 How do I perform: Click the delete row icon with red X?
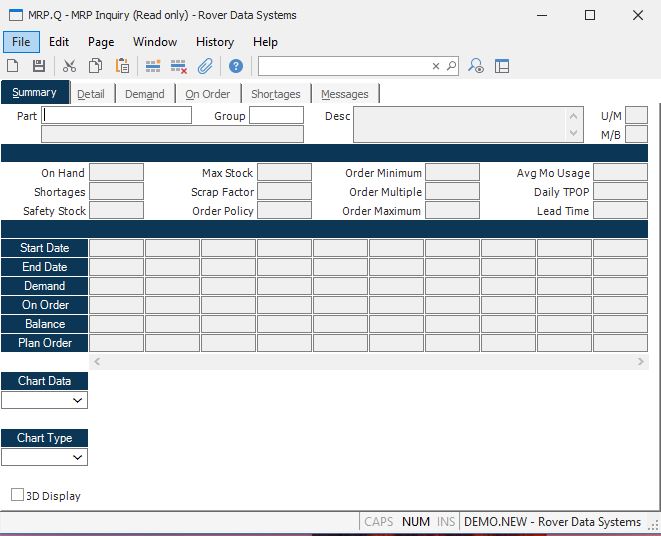[179, 66]
